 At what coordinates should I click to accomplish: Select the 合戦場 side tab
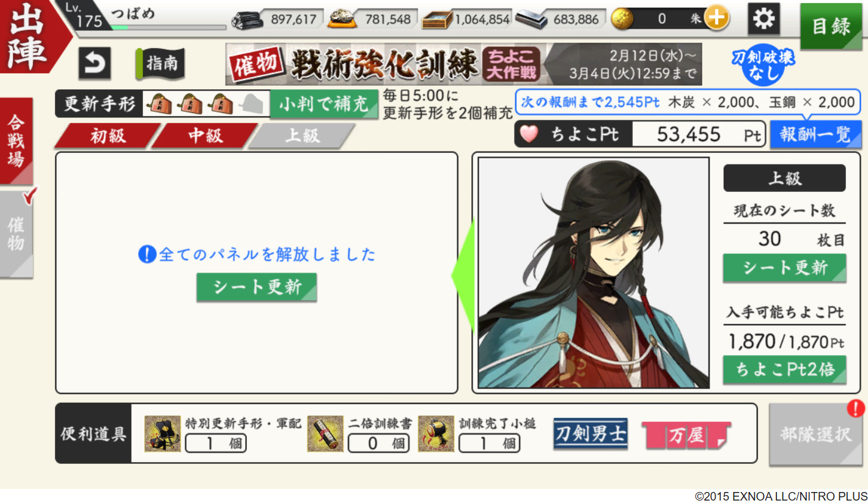click(17, 141)
